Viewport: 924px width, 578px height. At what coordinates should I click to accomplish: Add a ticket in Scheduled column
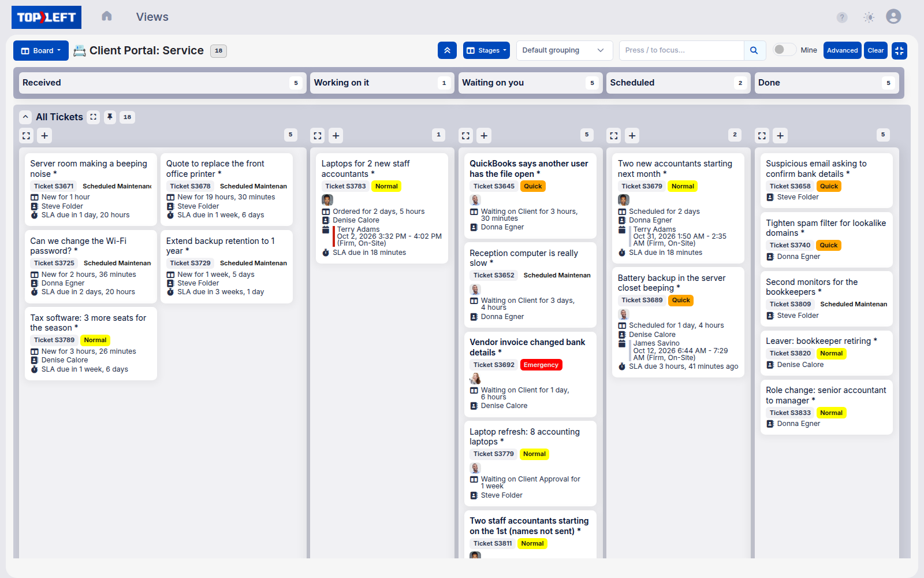[632, 136]
